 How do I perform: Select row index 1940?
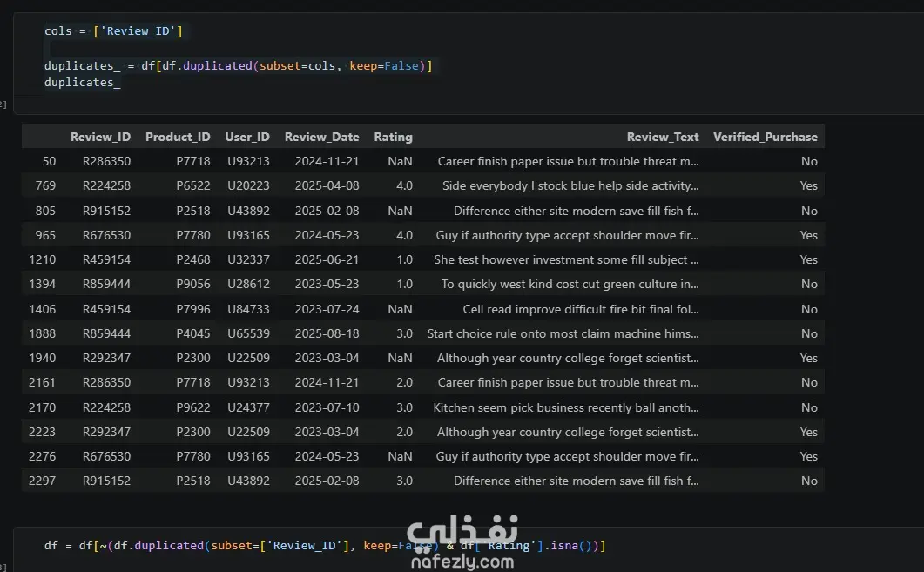pos(43,358)
